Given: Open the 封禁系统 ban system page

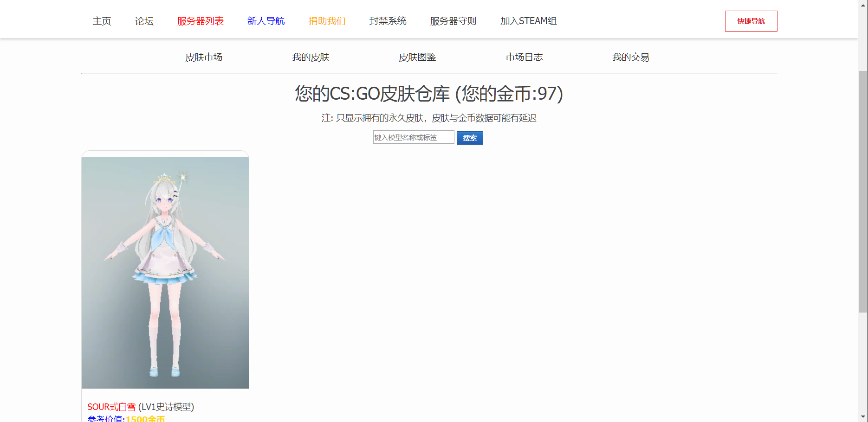Looking at the screenshot, I should [x=388, y=21].
